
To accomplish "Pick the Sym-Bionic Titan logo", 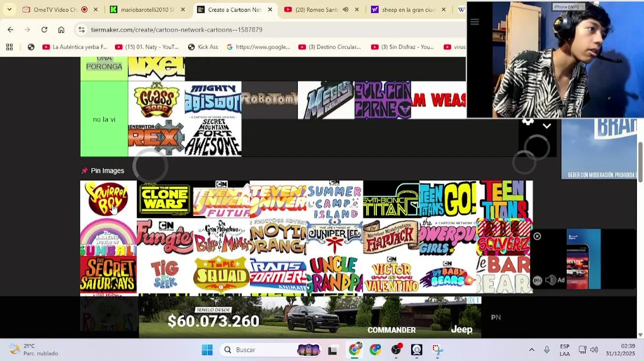I will [391, 199].
